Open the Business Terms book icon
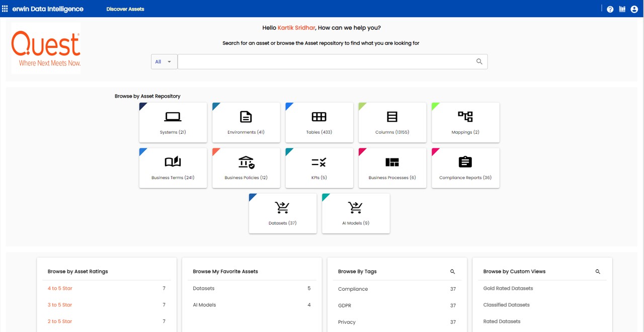 coord(173,162)
